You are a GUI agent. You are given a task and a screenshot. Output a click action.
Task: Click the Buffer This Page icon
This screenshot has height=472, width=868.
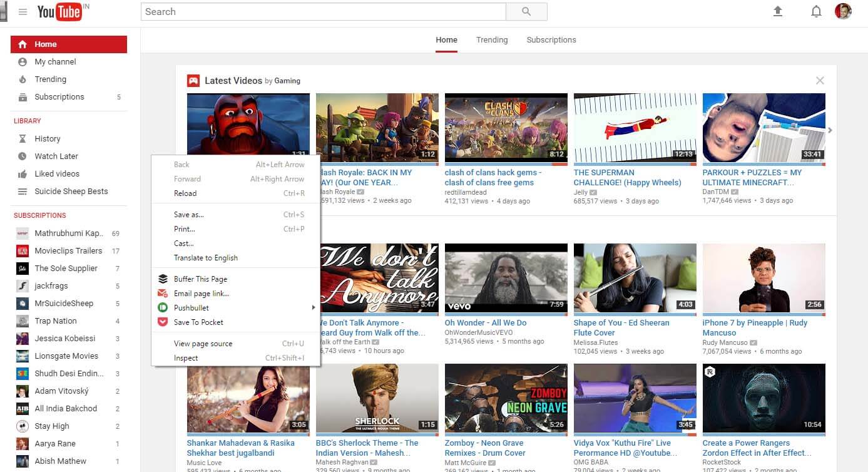(x=163, y=279)
